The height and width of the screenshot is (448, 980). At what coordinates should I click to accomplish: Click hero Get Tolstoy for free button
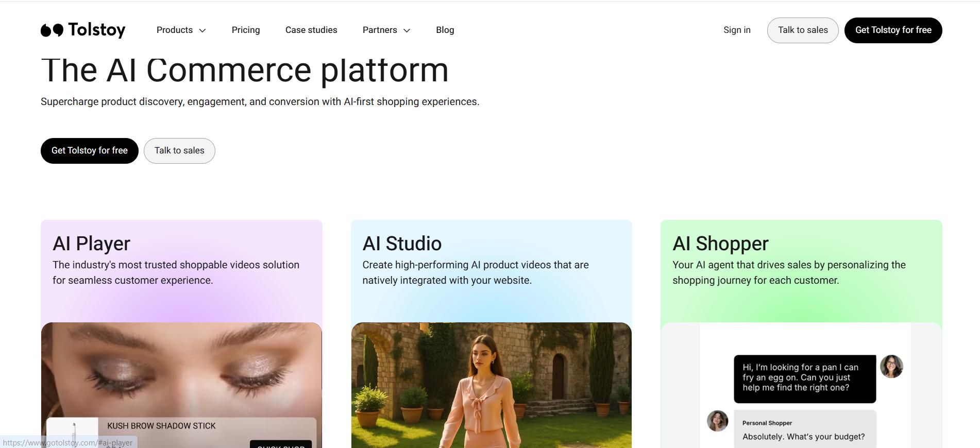[90, 151]
